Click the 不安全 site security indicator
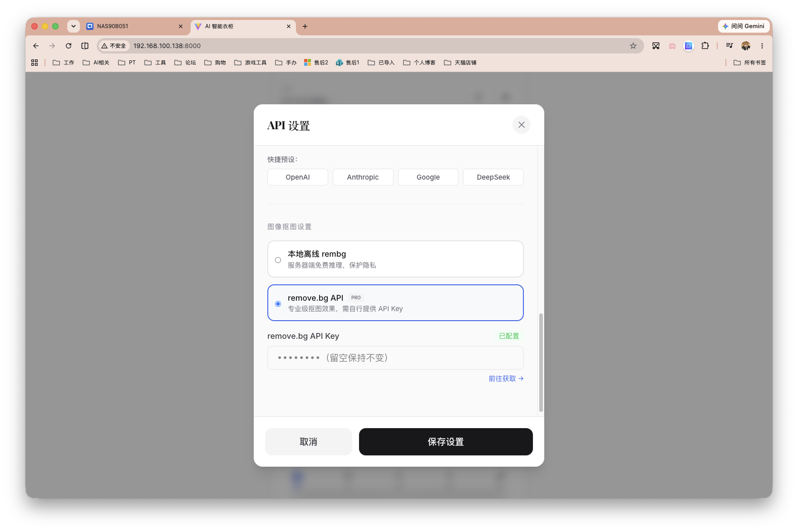 pos(114,46)
